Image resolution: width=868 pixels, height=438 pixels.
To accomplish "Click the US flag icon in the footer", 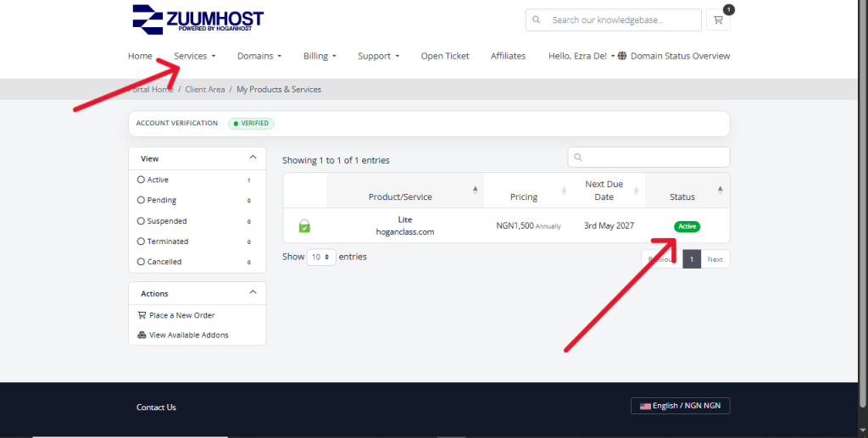I will 645,406.
